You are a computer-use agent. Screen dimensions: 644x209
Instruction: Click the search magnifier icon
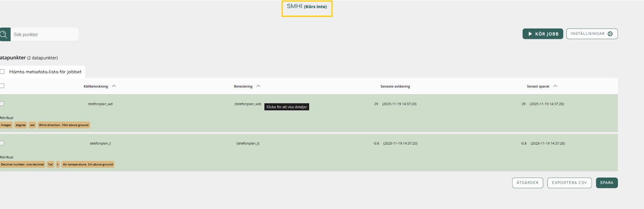click(4, 34)
